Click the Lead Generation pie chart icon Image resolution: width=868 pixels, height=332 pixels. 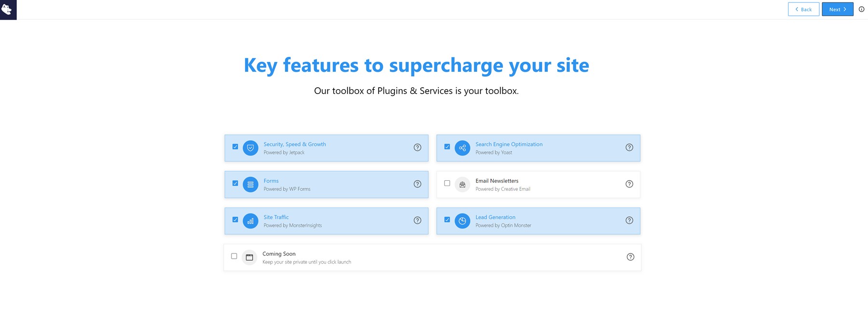click(x=462, y=221)
